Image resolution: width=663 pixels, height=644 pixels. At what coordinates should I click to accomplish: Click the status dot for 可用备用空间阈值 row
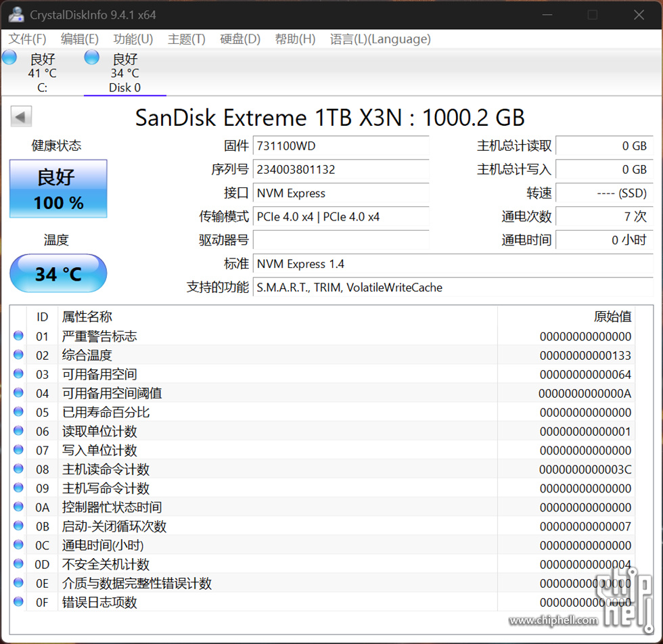[x=18, y=392]
